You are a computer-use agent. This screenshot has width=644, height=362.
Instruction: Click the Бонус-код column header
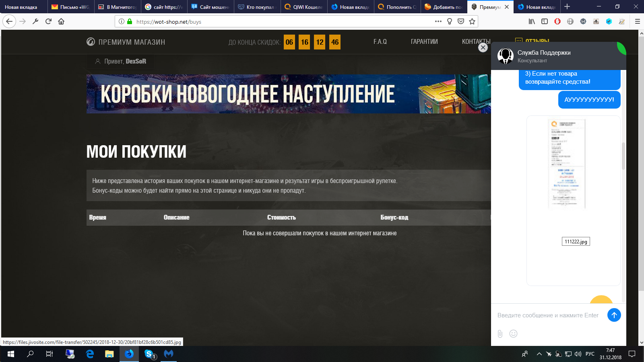coord(394,217)
